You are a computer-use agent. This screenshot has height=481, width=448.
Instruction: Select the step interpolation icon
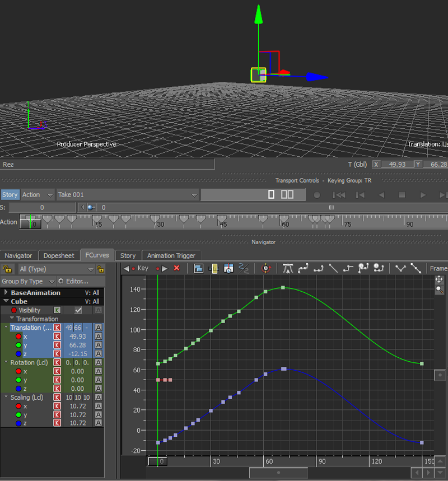pyautogui.click(x=348, y=269)
